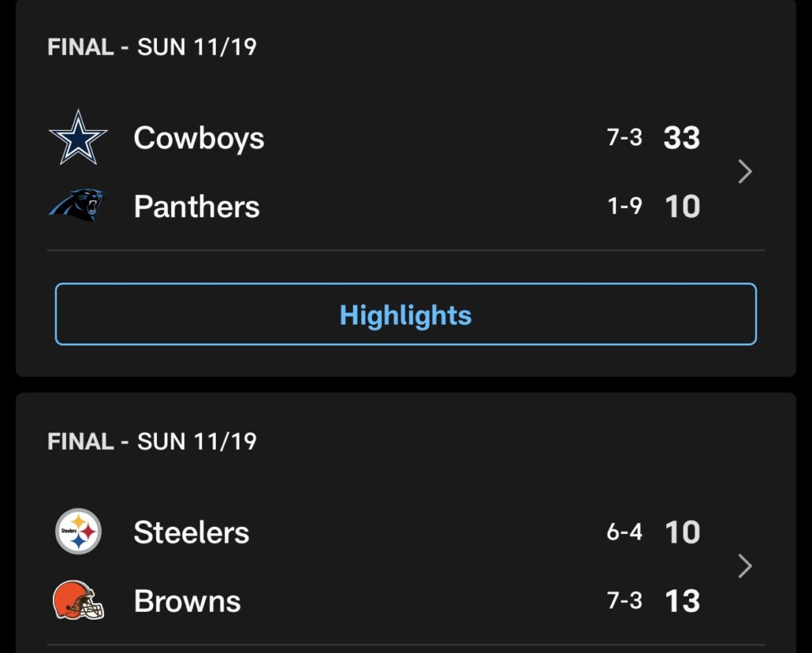Image resolution: width=812 pixels, height=653 pixels.
Task: Tap the Panthers 1-9 record
Action: (625, 206)
